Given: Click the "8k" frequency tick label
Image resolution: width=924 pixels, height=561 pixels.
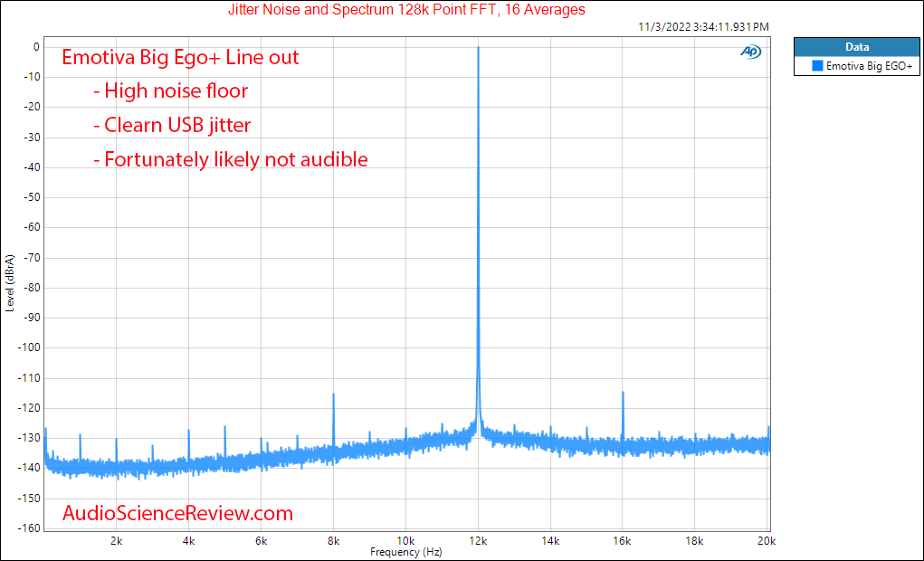Looking at the screenshot, I should coord(334,541).
